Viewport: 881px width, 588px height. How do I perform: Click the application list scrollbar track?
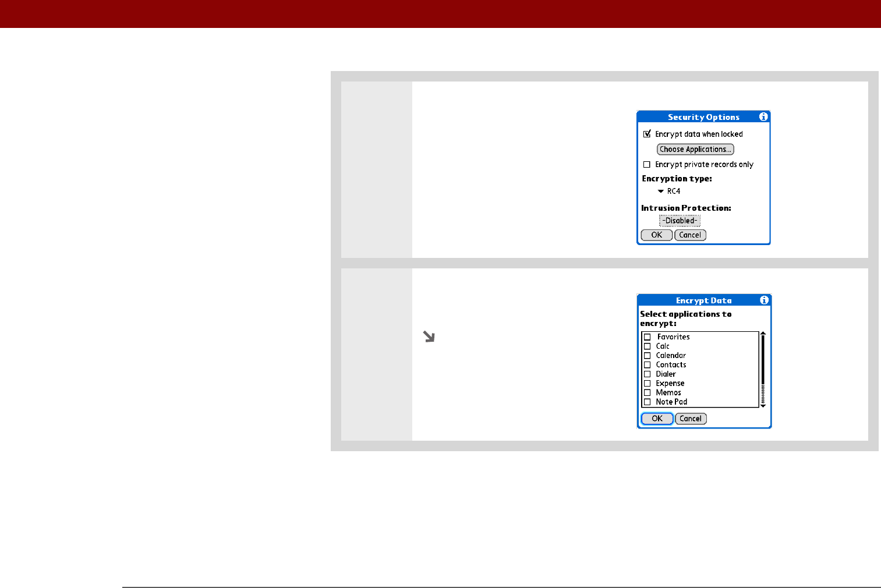[763, 370]
